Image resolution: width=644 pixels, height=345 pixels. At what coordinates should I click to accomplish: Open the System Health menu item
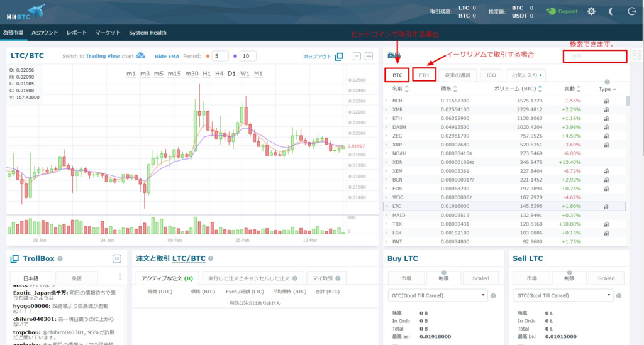pyautogui.click(x=148, y=33)
